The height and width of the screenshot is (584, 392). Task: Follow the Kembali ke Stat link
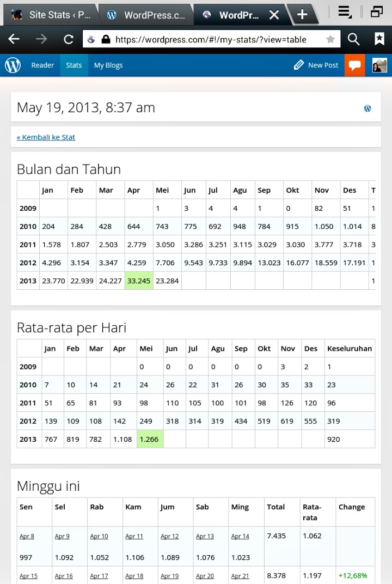pos(46,137)
